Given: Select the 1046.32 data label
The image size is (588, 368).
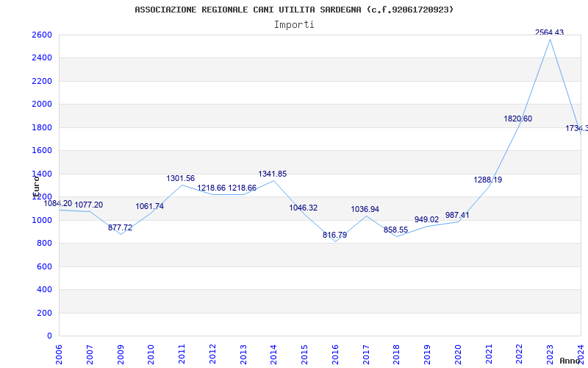Looking at the screenshot, I should point(303,208).
